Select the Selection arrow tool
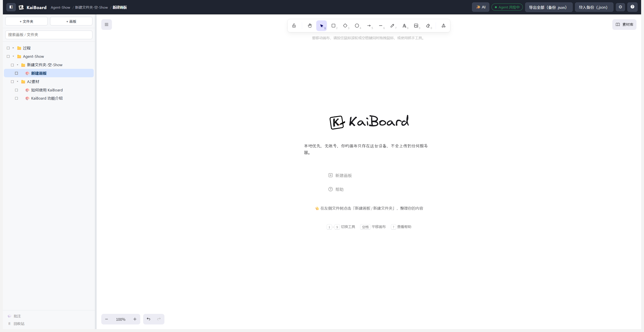This screenshot has height=332, width=644. tap(322, 26)
